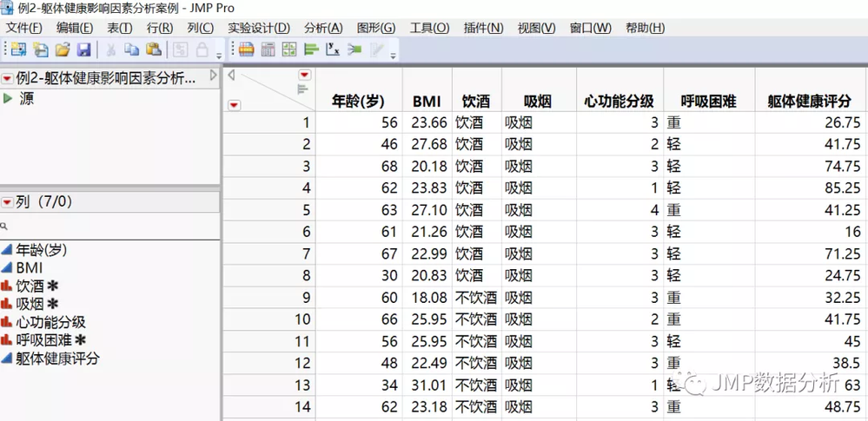Open the 图形(G) menu
Viewport: 868px width, 421px height.
click(x=376, y=28)
